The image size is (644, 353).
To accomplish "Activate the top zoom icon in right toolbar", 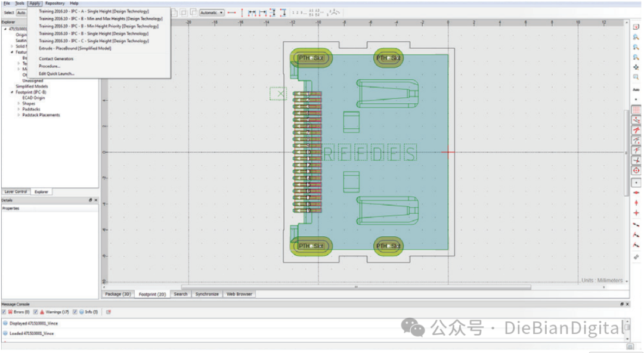I will click(x=636, y=37).
